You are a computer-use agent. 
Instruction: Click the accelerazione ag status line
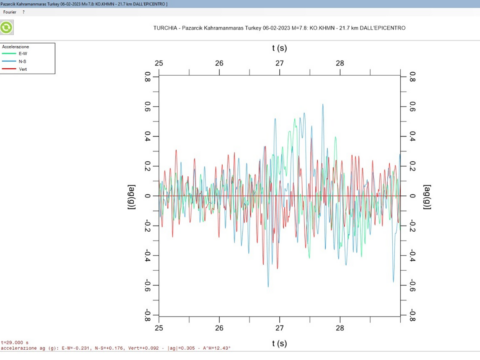point(115,348)
